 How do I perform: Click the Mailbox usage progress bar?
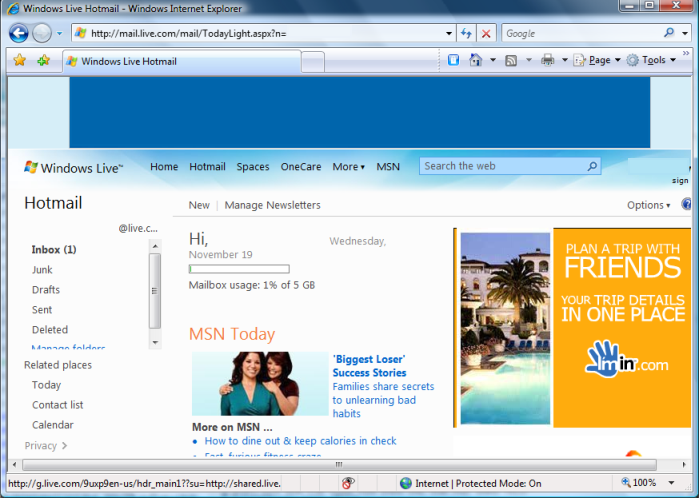[x=239, y=269]
